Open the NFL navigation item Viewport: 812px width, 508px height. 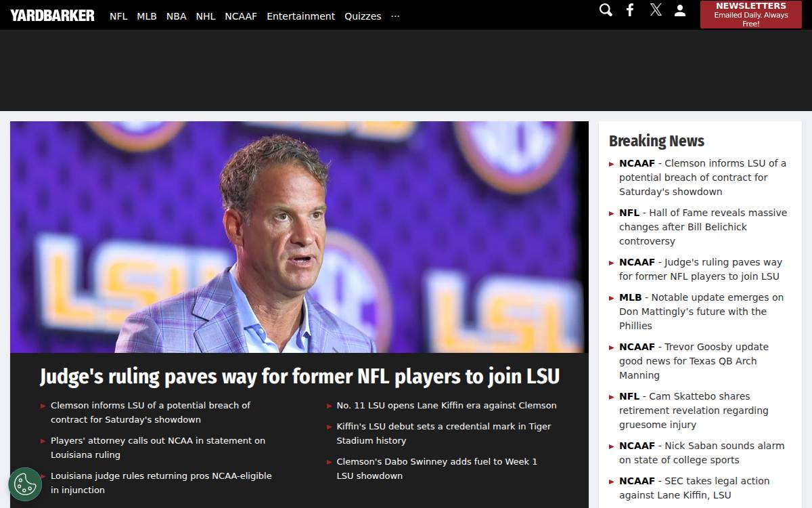coord(118,16)
